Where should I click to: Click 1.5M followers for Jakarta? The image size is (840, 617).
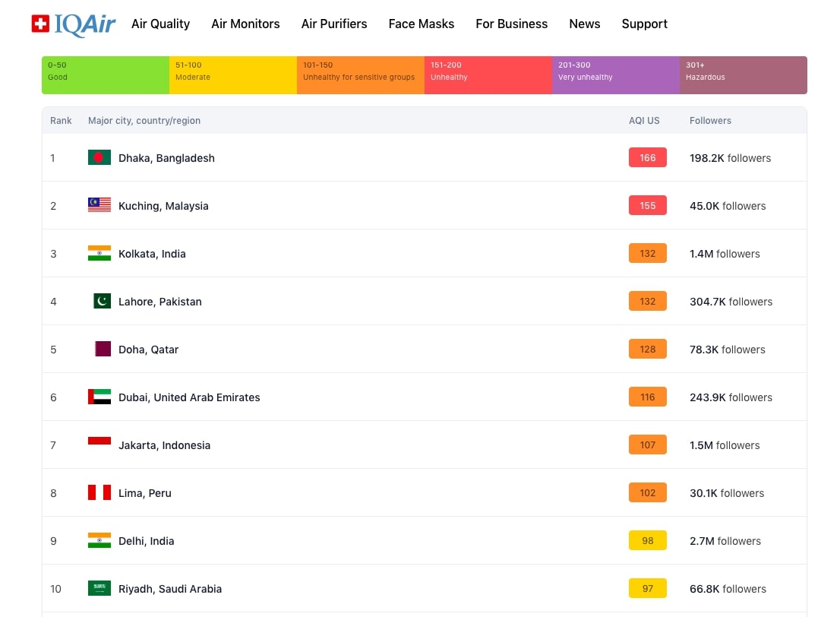tap(725, 445)
